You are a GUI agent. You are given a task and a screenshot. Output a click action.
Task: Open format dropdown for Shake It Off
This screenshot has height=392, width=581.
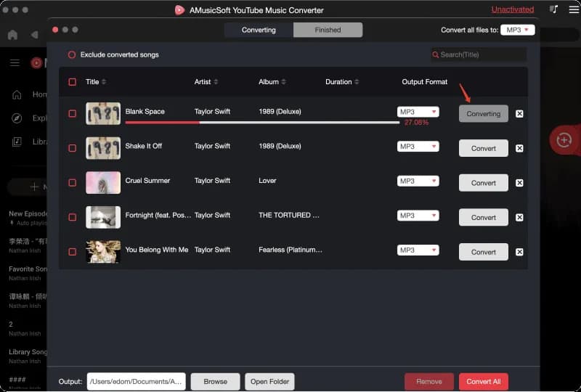[x=418, y=147]
